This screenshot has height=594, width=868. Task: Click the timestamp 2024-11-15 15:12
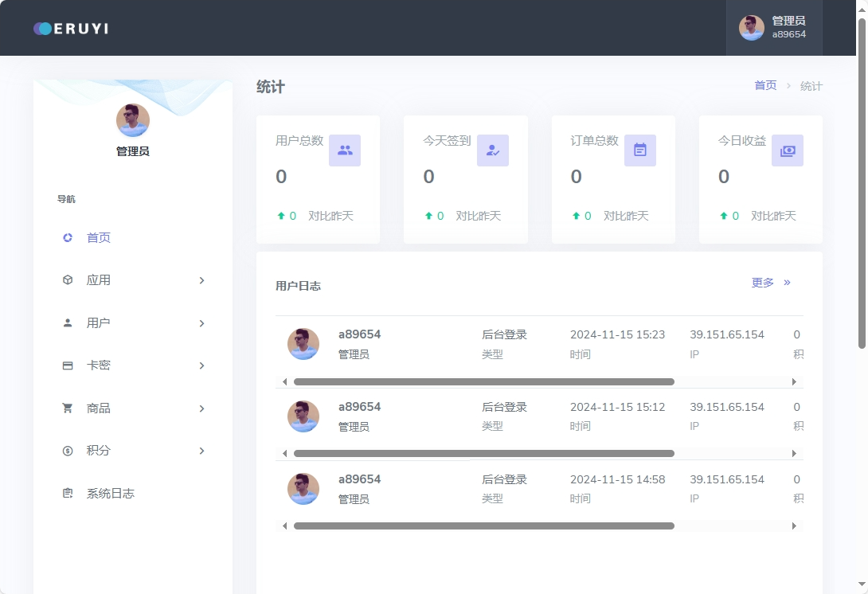click(x=617, y=407)
